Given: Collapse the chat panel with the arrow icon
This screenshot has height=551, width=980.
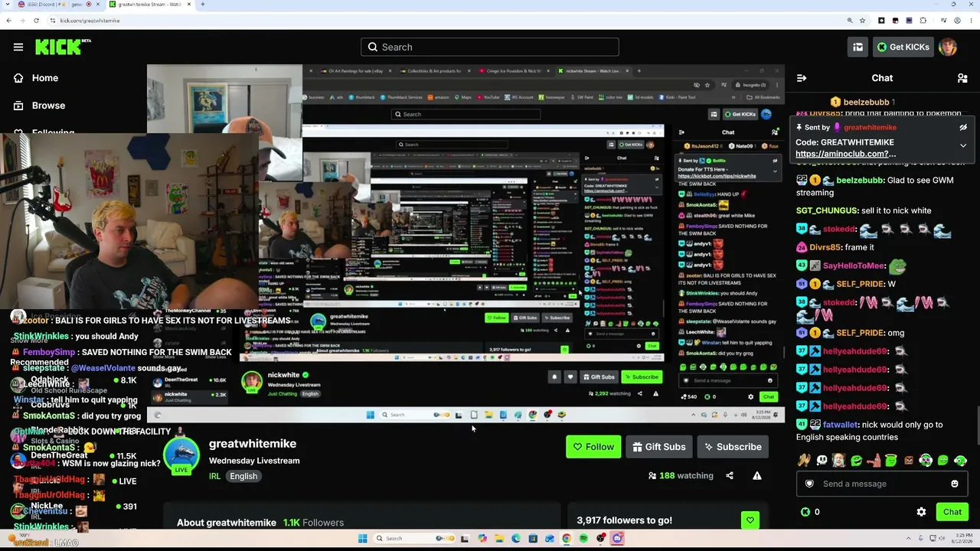Looking at the screenshot, I should tap(802, 78).
